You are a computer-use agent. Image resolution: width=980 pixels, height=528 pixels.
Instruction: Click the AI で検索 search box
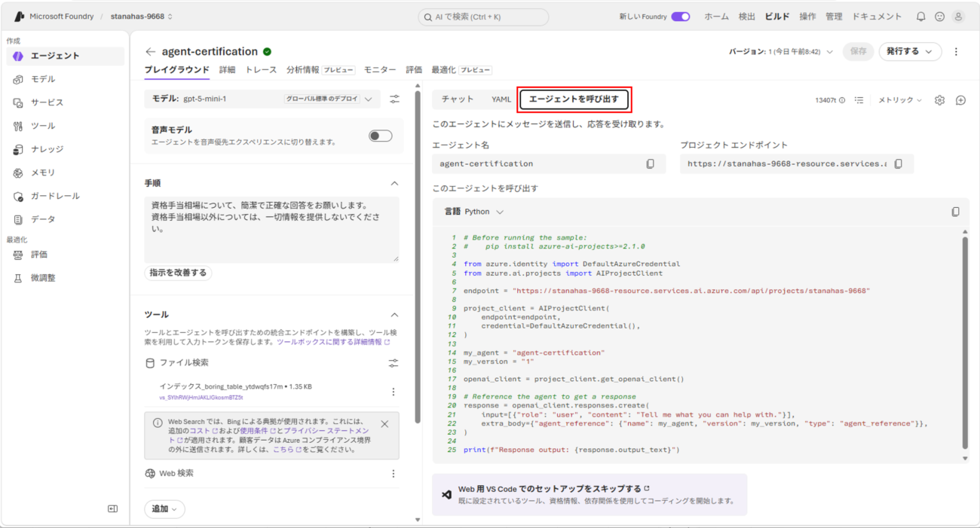point(483,17)
